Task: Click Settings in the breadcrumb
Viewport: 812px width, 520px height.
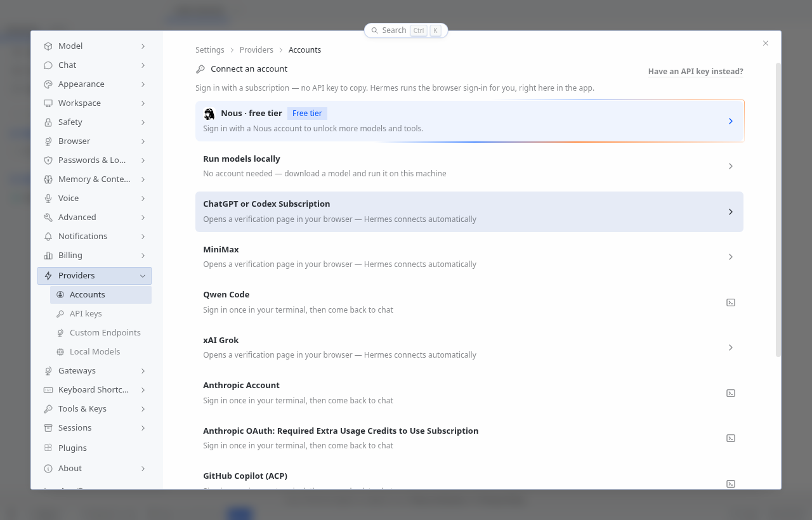Action: 210,50
